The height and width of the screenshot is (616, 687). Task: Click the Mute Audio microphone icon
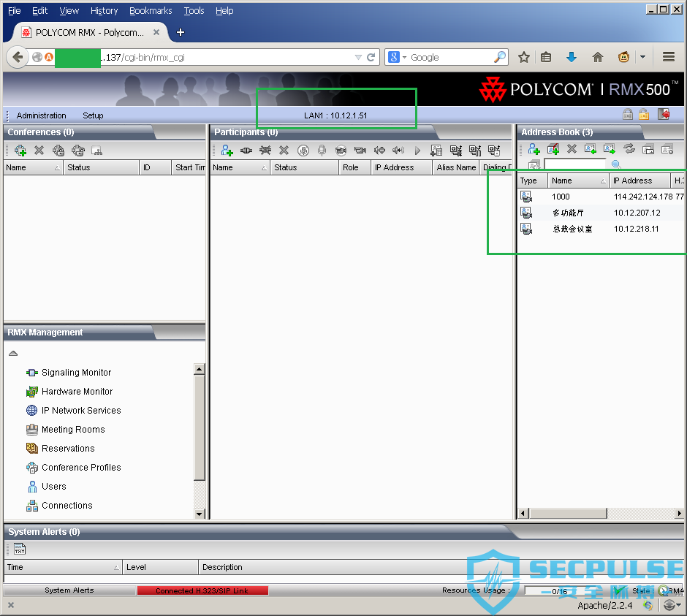[303, 151]
